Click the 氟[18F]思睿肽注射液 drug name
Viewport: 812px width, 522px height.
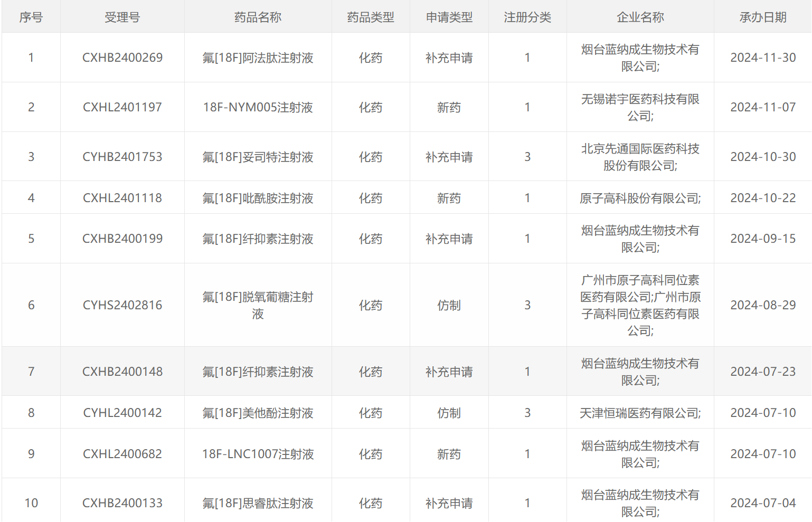[x=258, y=503]
